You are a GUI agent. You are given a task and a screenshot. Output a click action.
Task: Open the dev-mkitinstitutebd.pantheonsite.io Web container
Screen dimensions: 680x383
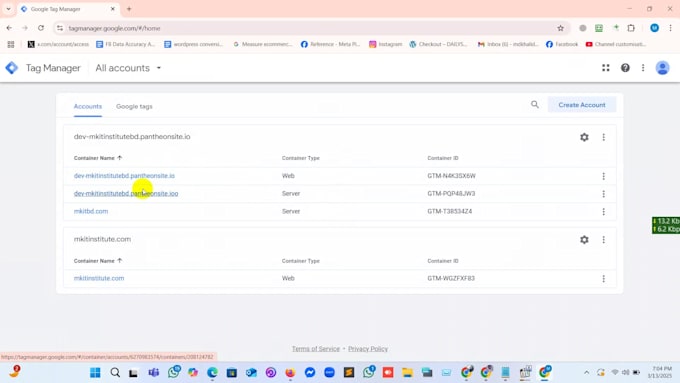pyautogui.click(x=124, y=176)
